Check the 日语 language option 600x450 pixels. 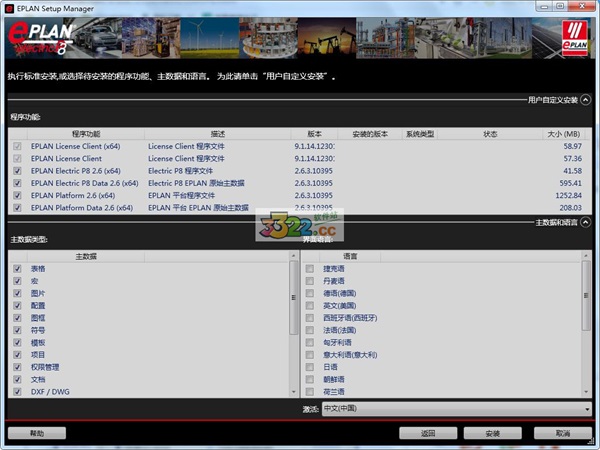310,367
